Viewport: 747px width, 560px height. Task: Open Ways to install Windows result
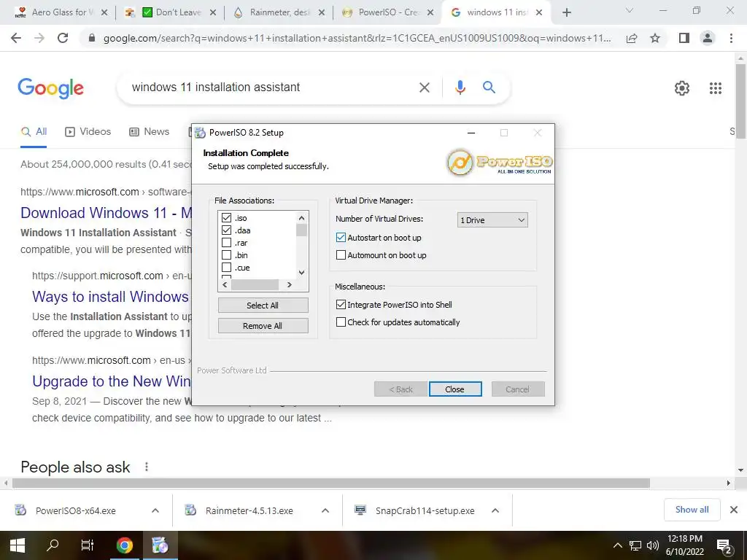pyautogui.click(x=111, y=296)
